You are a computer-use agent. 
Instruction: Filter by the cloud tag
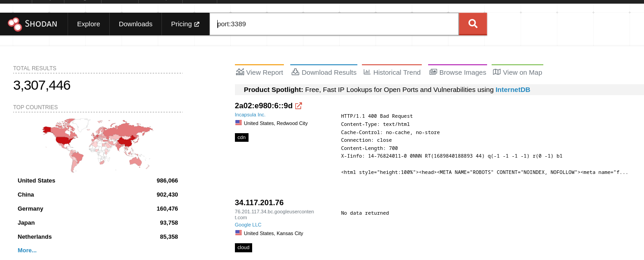[x=243, y=248]
